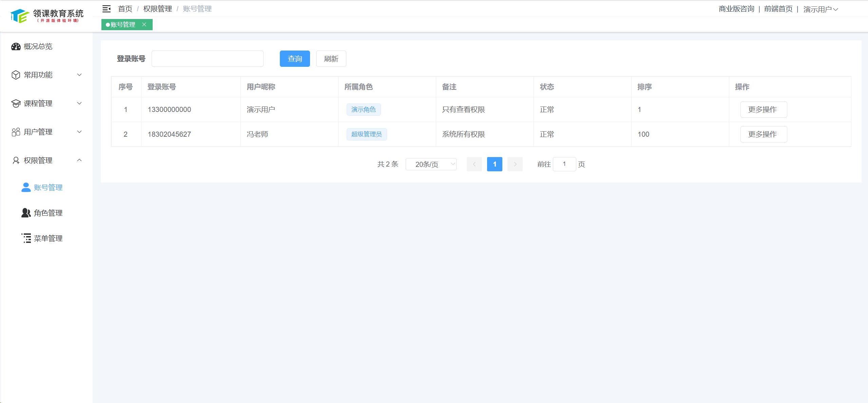Image resolution: width=868 pixels, height=403 pixels.
Task: Focus the 登录账号 search input field
Action: click(x=207, y=59)
